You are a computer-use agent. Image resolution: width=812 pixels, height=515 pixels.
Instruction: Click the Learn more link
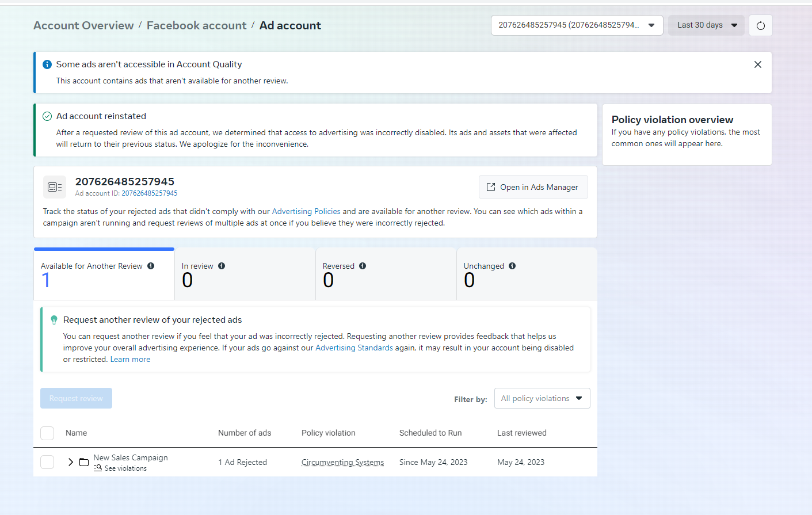click(x=130, y=359)
